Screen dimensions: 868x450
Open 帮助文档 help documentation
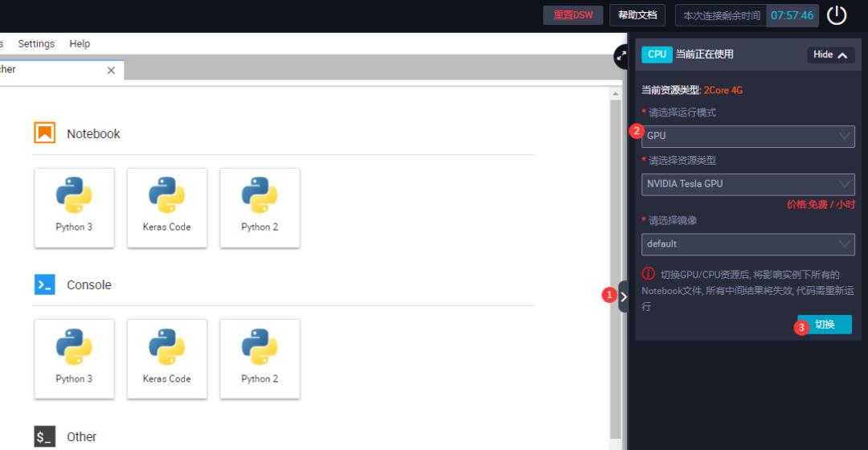click(x=637, y=15)
